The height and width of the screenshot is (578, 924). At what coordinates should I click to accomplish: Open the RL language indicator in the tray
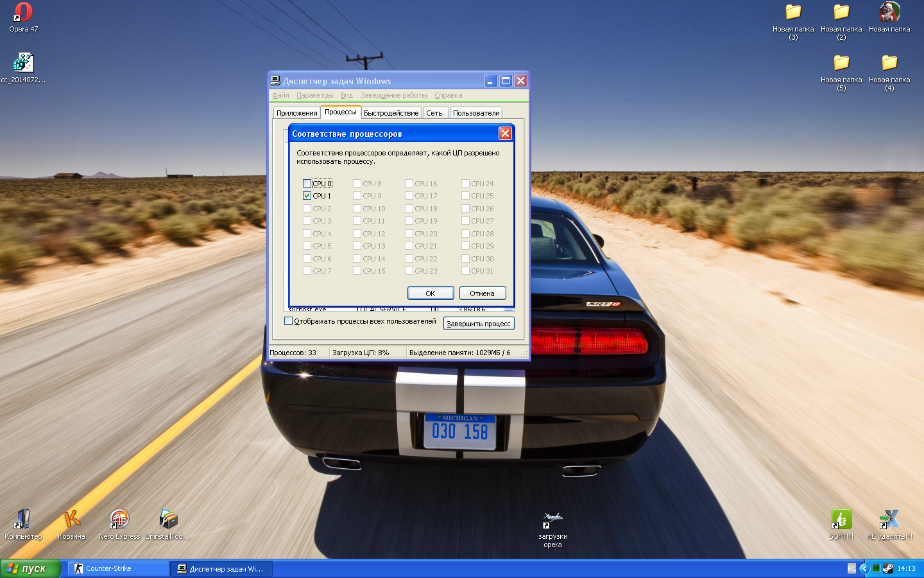pyautogui.click(x=851, y=568)
